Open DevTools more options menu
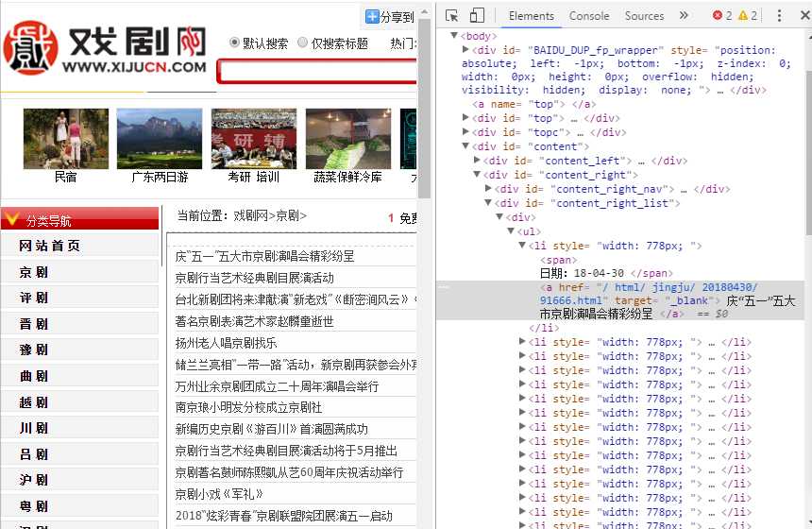 pos(779,15)
